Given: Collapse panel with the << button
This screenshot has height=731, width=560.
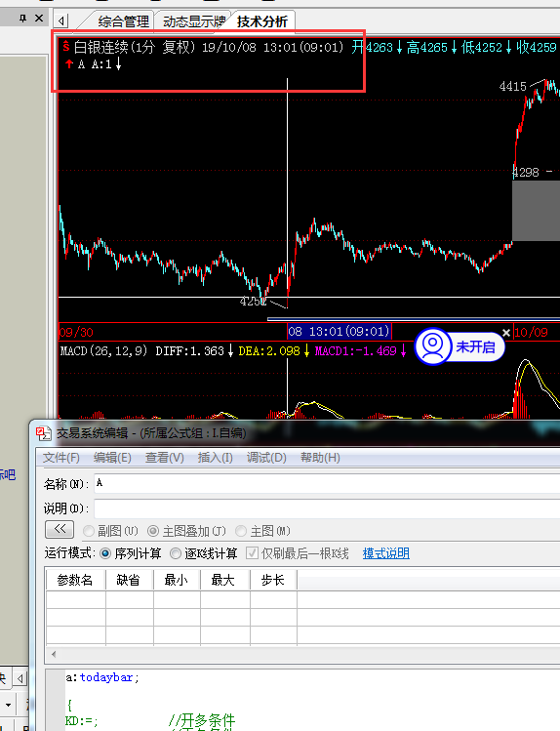Looking at the screenshot, I should coord(60,530).
